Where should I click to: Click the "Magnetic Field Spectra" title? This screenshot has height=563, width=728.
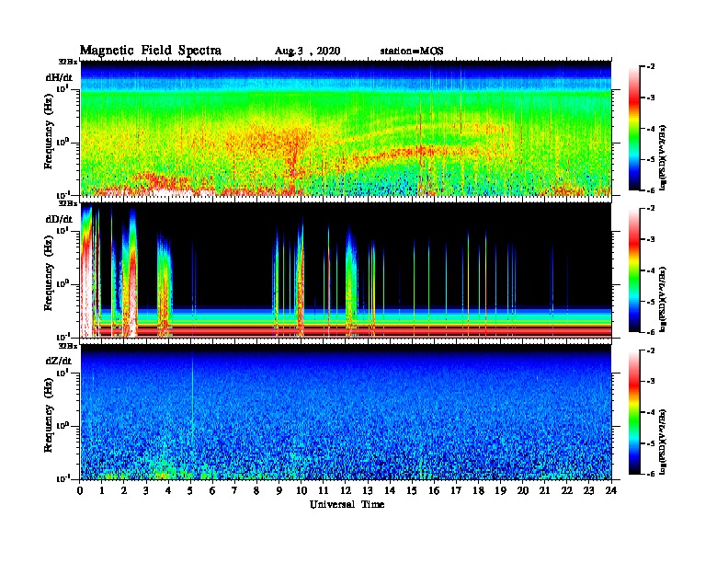[151, 52]
